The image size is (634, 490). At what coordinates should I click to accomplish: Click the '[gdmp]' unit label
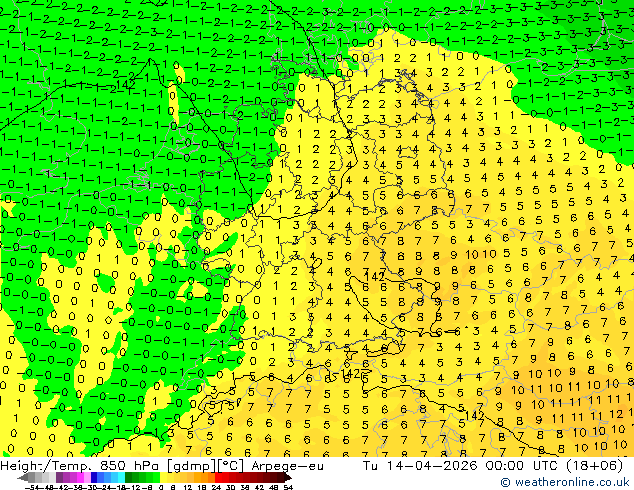click(191, 466)
